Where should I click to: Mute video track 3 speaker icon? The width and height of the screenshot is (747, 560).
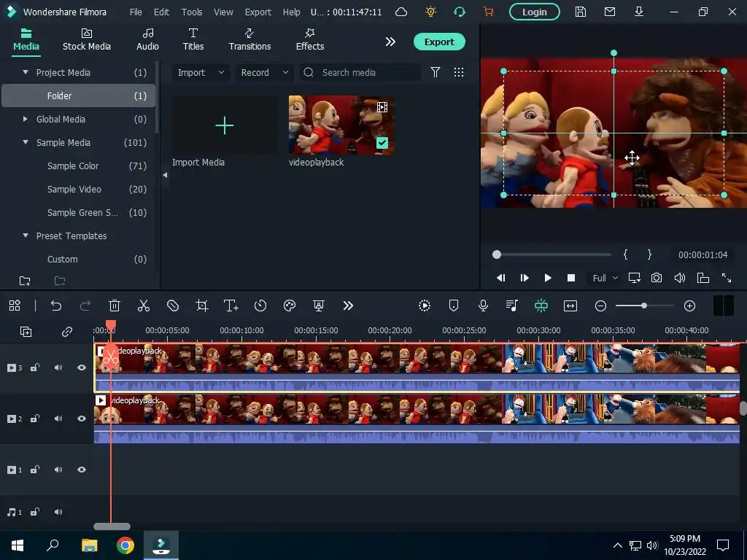click(x=58, y=367)
